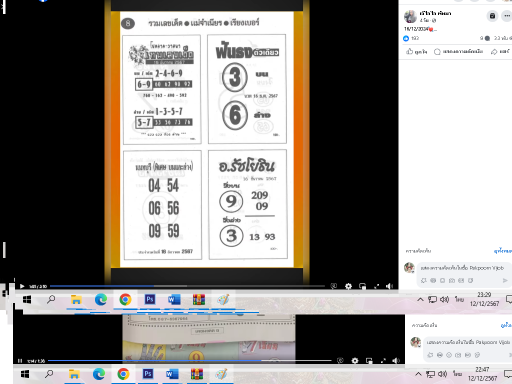
Task: Open Photoshop on taskbar showing 22:47 clock
Action: (x=148, y=374)
